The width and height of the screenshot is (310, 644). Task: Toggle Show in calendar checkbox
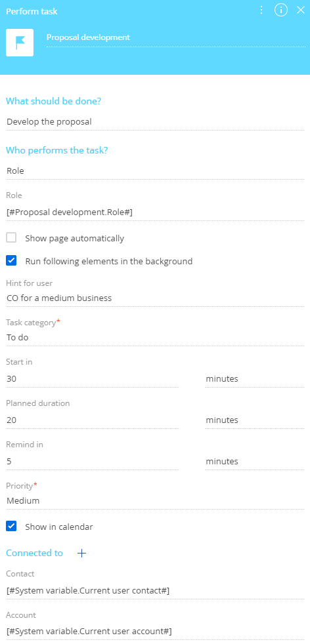click(x=11, y=526)
